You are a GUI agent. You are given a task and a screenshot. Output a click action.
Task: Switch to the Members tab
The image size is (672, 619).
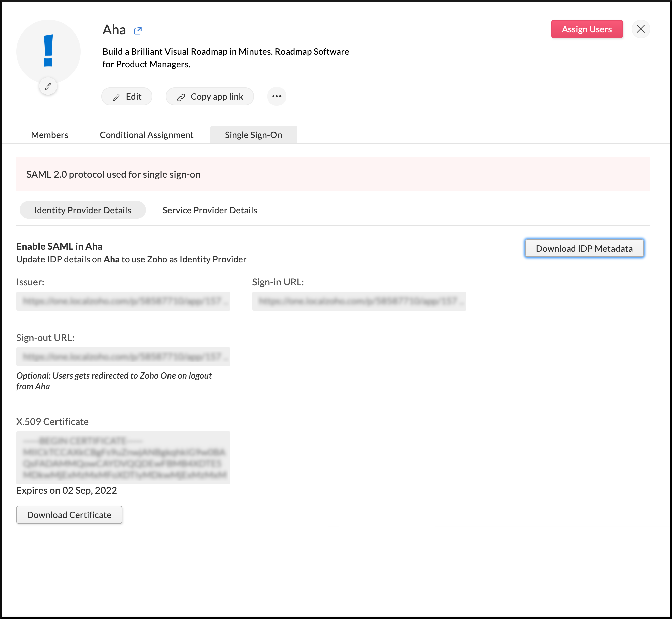(49, 135)
